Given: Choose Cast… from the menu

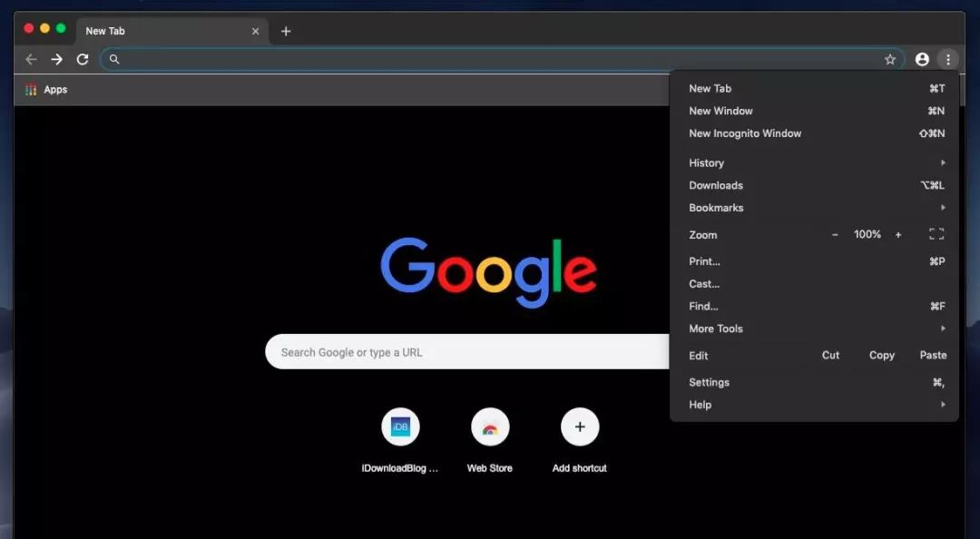Looking at the screenshot, I should point(814,284).
